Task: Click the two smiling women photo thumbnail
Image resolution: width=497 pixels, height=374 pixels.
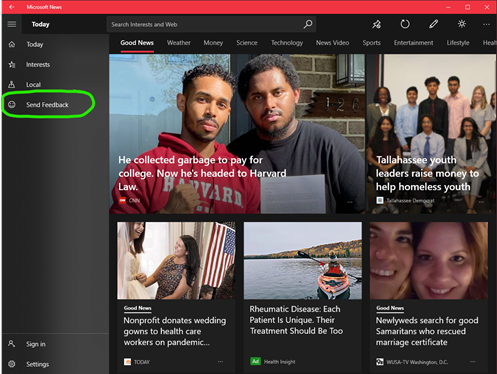Action: coord(429,261)
